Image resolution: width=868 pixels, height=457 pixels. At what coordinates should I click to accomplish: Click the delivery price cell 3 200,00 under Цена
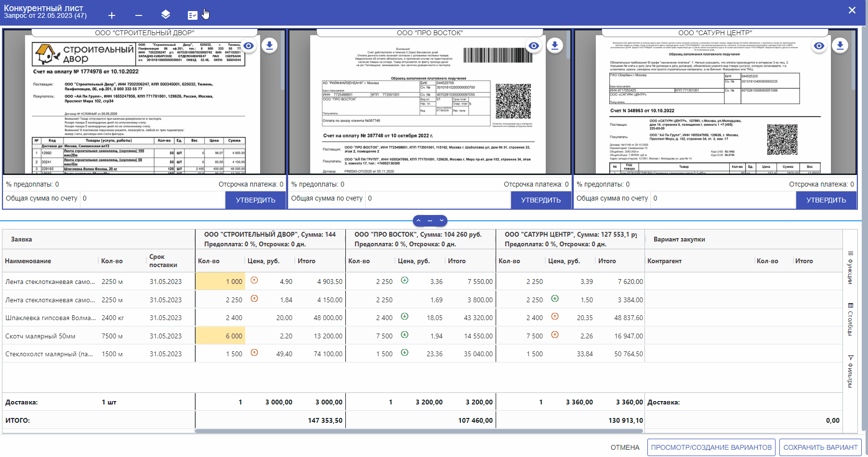pyautogui.click(x=429, y=402)
